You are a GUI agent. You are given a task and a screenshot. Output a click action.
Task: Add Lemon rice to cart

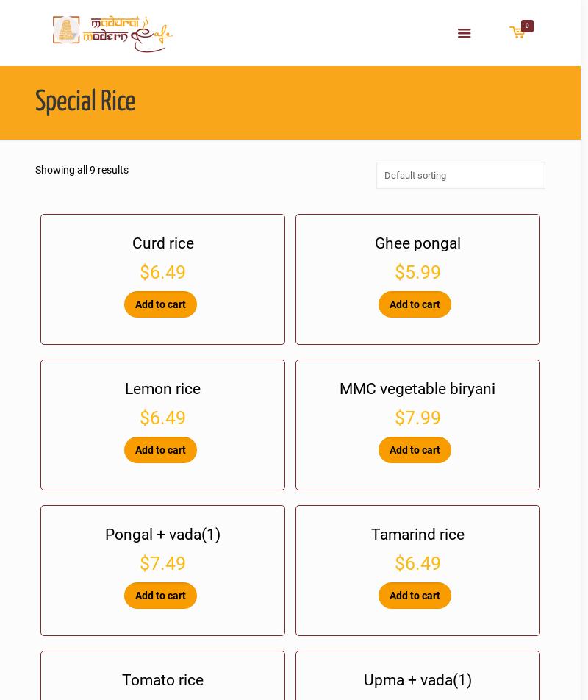[160, 450]
